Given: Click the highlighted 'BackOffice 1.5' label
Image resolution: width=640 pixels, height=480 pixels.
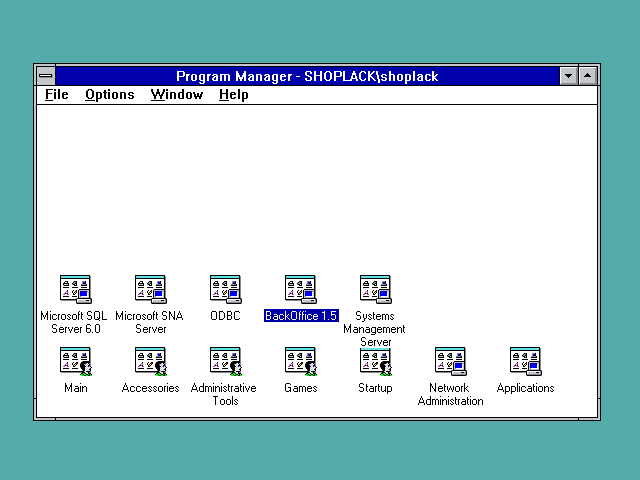Looking at the screenshot, I should pos(301,316).
